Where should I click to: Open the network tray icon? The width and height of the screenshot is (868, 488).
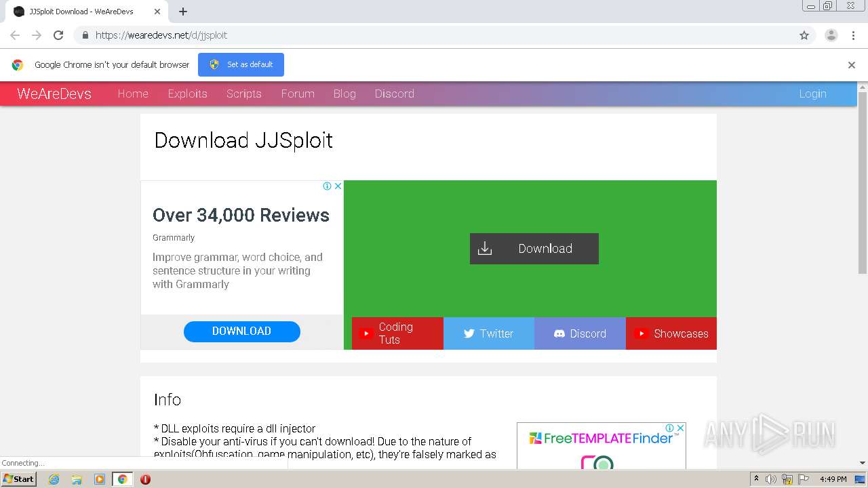[x=787, y=479]
